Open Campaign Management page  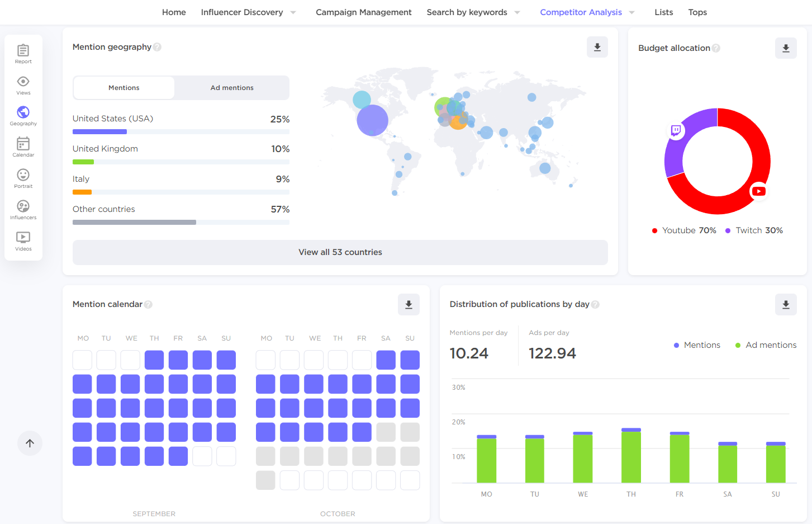[x=364, y=12]
